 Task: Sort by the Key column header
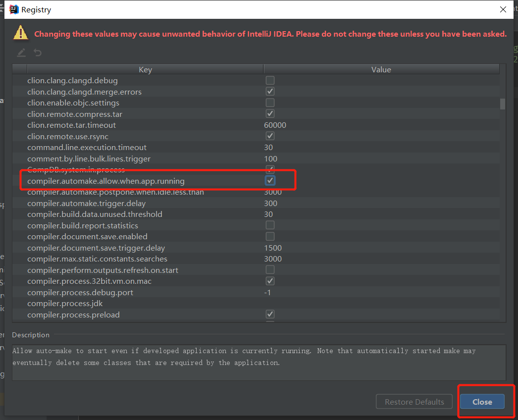(x=146, y=69)
